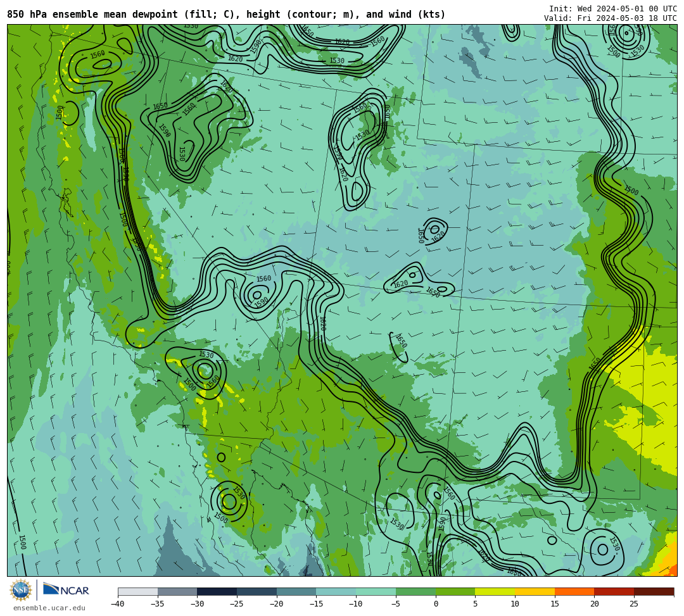Click the colorbar label -15
The width and height of the screenshot is (684, 616).
click(x=316, y=604)
